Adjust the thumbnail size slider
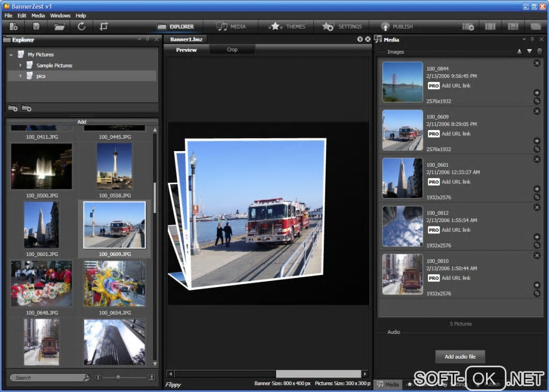The width and height of the screenshot is (549, 392). tap(118, 377)
